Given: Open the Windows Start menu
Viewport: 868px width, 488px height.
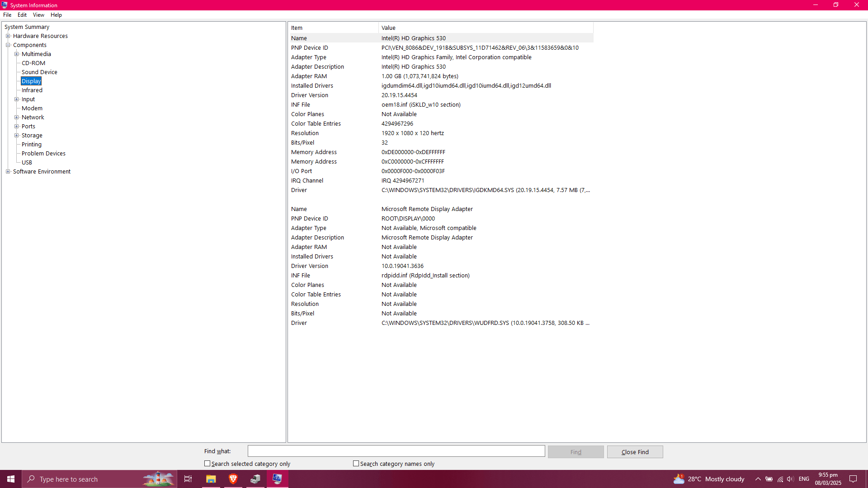Looking at the screenshot, I should (11, 479).
